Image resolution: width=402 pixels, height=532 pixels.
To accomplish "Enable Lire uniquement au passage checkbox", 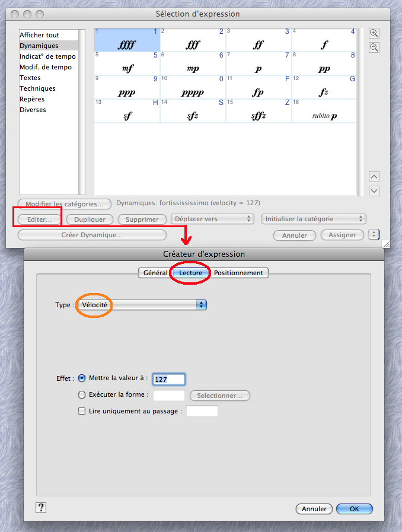I will [82, 411].
